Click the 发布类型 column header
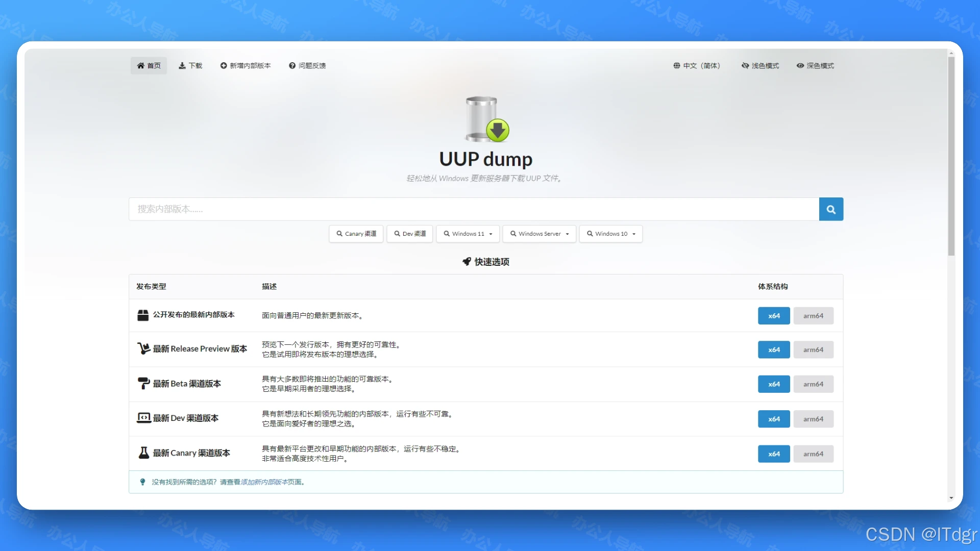 pos(151,287)
